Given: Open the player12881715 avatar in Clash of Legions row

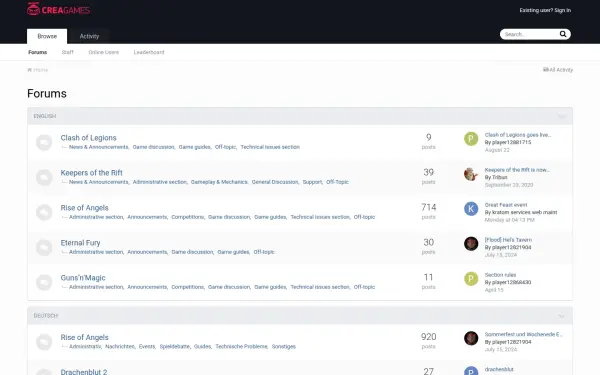Looking at the screenshot, I should 471,139.
